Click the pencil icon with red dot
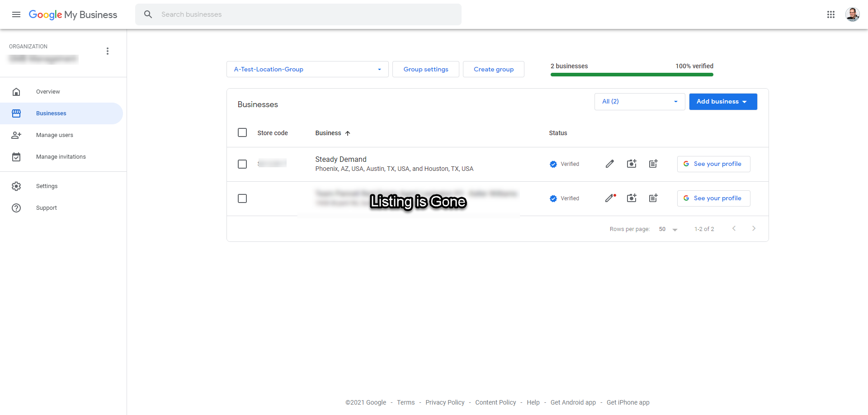This screenshot has height=415, width=868. (x=610, y=198)
